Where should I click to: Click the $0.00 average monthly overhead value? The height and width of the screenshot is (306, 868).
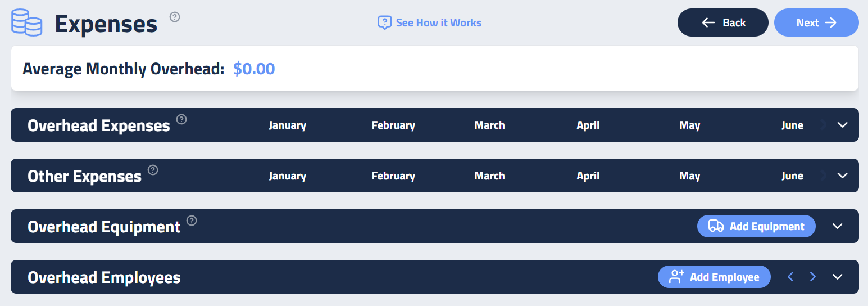click(x=254, y=69)
